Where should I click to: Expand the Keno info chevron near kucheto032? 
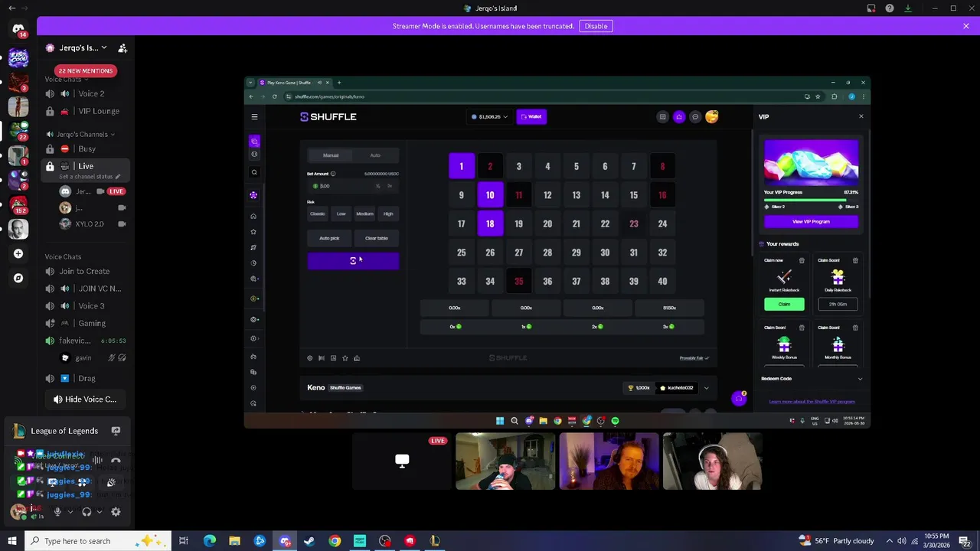706,388
